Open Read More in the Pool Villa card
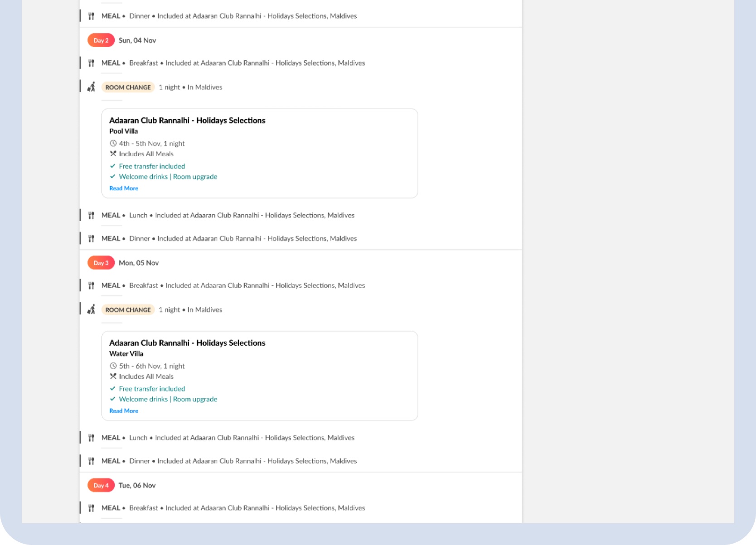756x545 pixels. [124, 188]
